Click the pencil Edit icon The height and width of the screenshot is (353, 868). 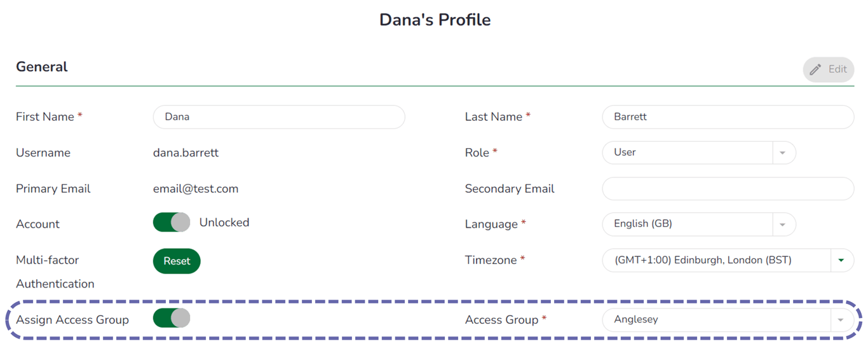click(815, 69)
